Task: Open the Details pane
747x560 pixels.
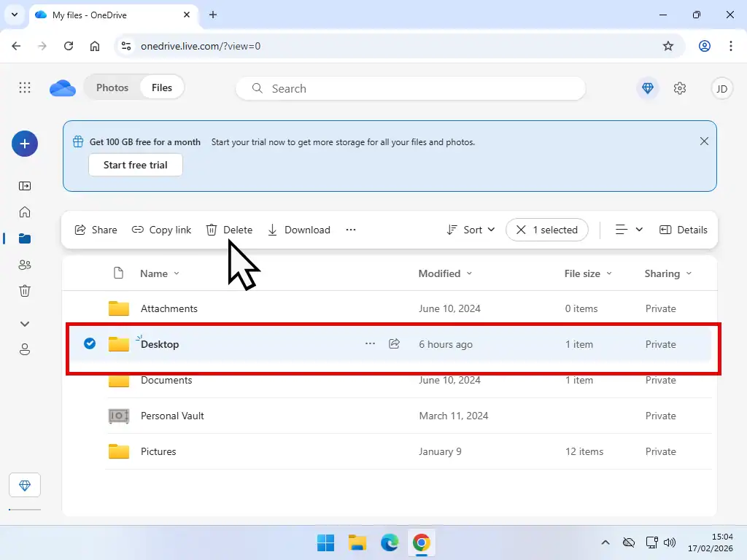Action: [x=684, y=230]
